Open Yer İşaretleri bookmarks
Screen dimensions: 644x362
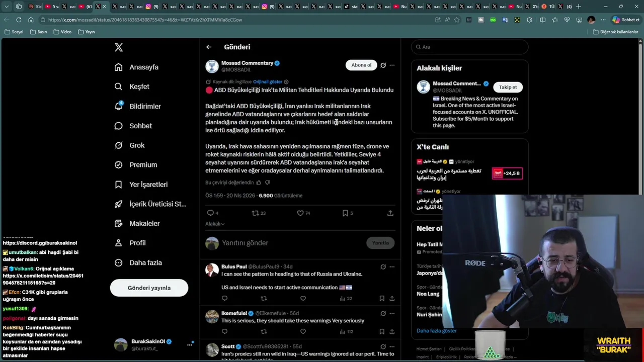coord(141,185)
